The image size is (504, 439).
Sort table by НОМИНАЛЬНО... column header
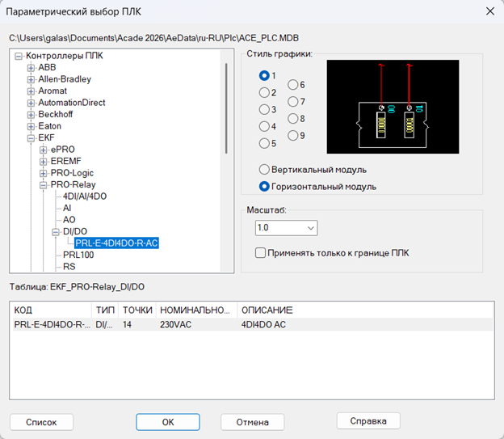point(197,310)
